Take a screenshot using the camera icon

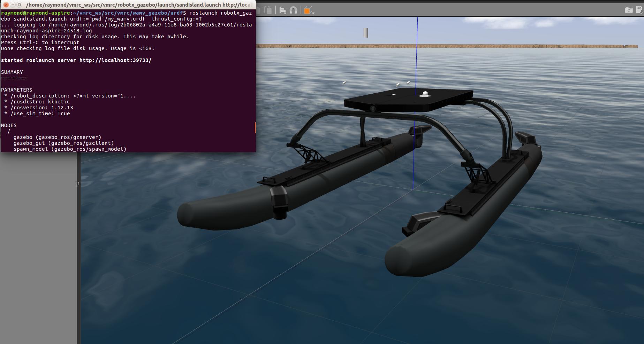point(629,10)
